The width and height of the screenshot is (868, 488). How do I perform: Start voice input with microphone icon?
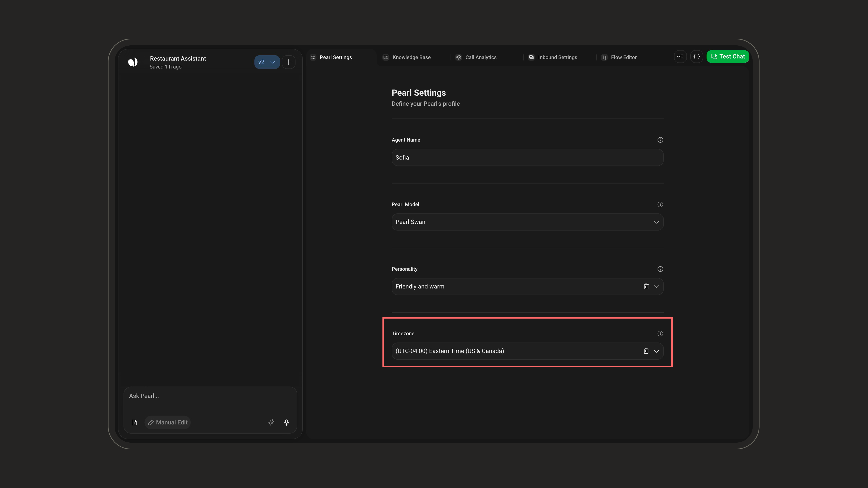(286, 422)
